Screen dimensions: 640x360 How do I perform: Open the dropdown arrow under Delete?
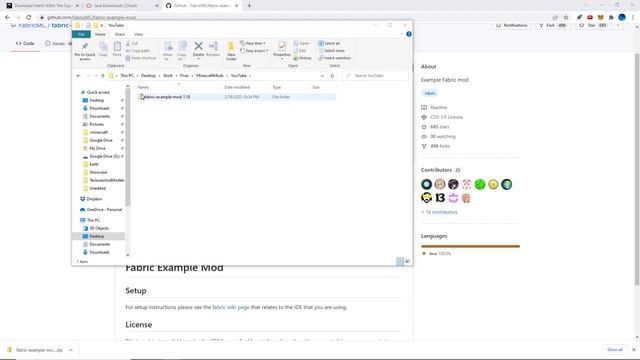coord(198,59)
